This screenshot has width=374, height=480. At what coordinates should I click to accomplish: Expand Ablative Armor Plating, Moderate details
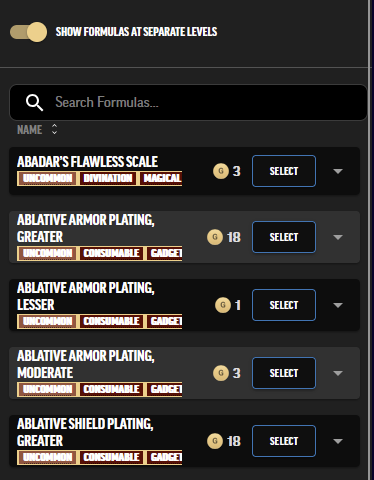338,373
